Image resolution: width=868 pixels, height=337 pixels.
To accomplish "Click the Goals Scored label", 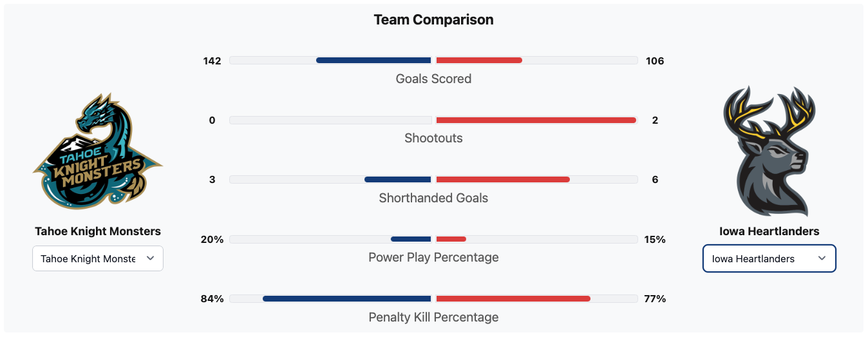I will coord(433,79).
